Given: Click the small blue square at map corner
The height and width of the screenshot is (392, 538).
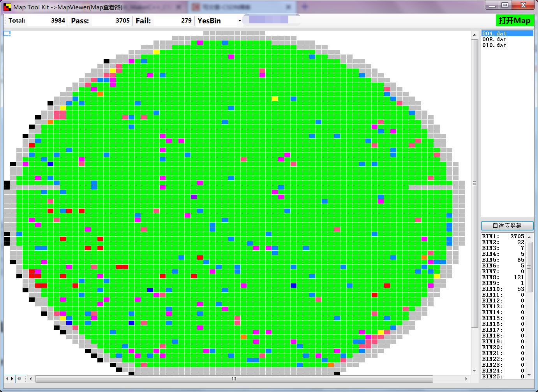Looking at the screenshot, I should tap(7, 33).
